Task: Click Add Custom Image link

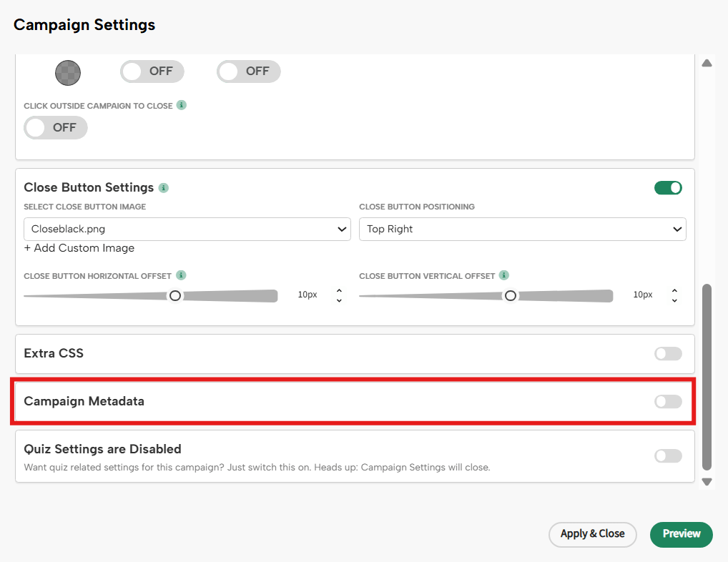Action: (x=79, y=247)
